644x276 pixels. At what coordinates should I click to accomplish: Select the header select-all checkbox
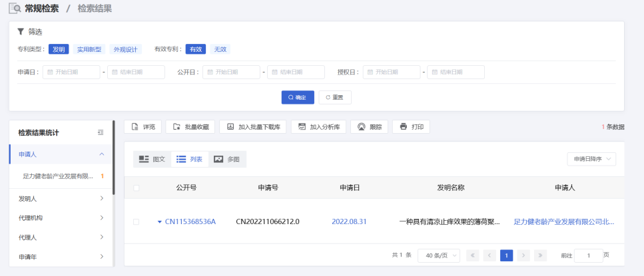coord(137,188)
